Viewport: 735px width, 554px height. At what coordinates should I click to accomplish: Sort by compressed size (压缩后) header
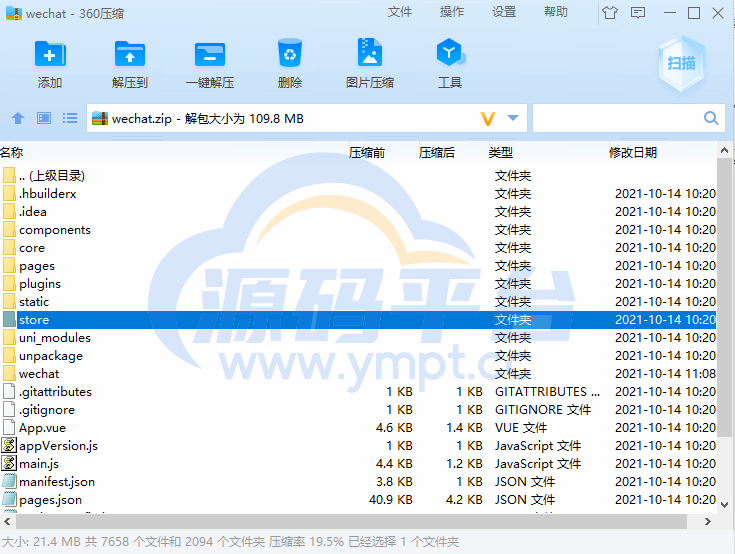(437, 152)
